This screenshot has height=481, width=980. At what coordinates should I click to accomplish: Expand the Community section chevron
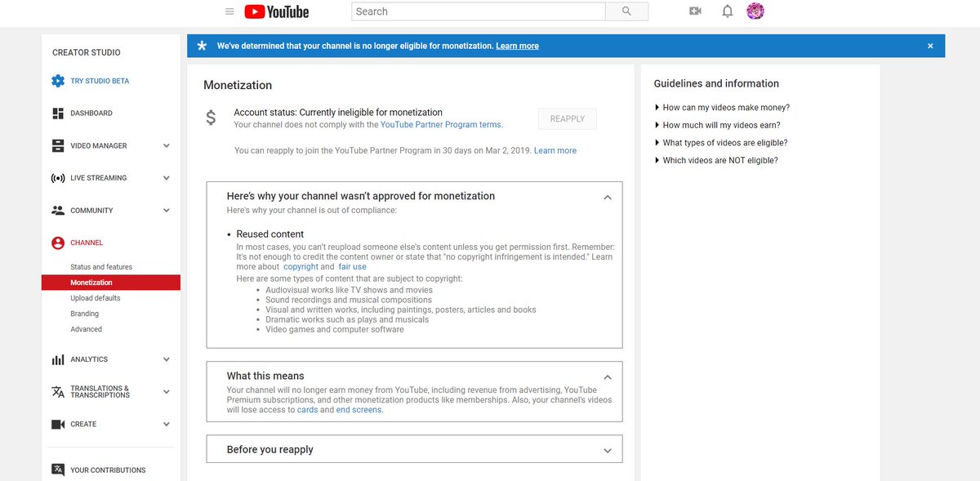tap(167, 211)
